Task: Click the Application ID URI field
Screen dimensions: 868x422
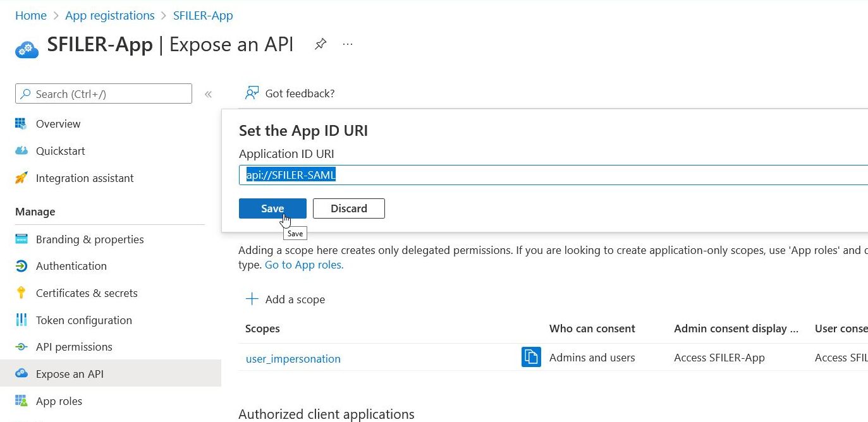Action: tap(553, 175)
